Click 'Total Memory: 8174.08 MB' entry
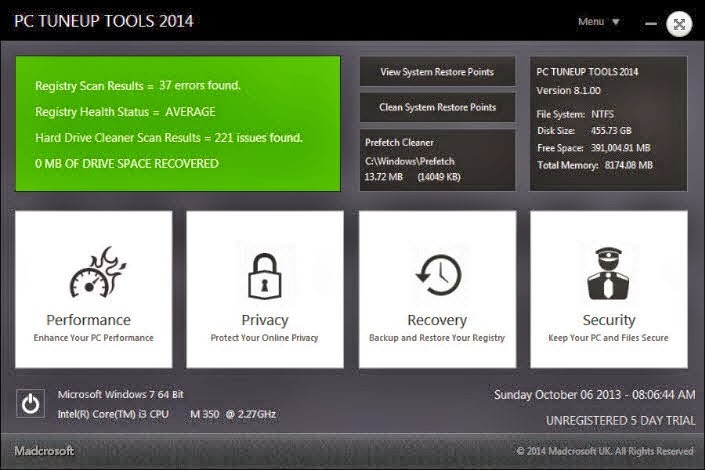Screen dimensions: 705x470 (595, 165)
